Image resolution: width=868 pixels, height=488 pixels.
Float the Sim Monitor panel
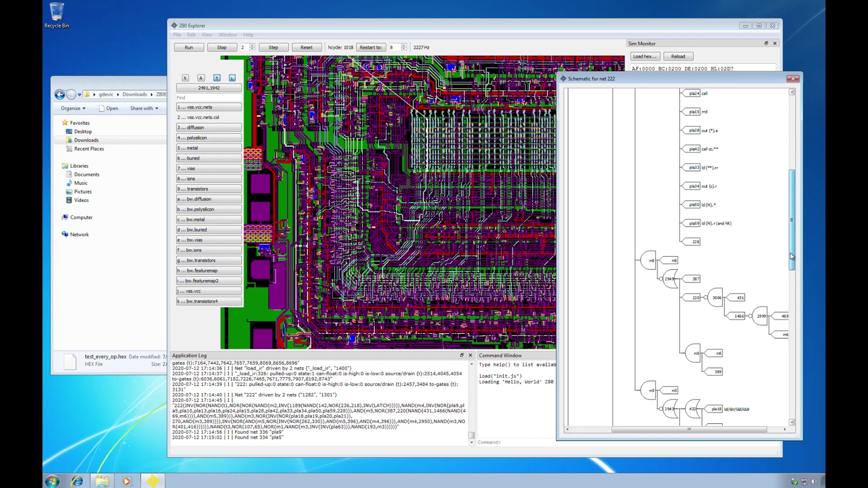pos(766,43)
